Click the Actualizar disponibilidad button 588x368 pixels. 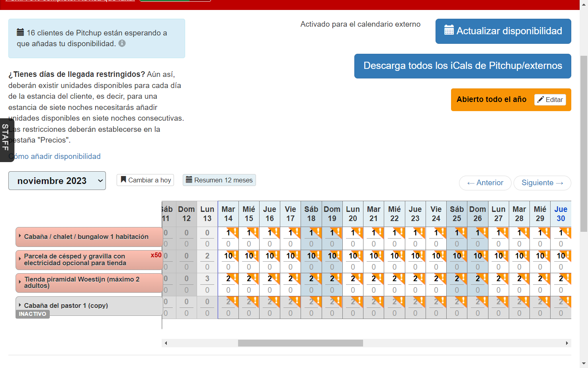click(503, 31)
